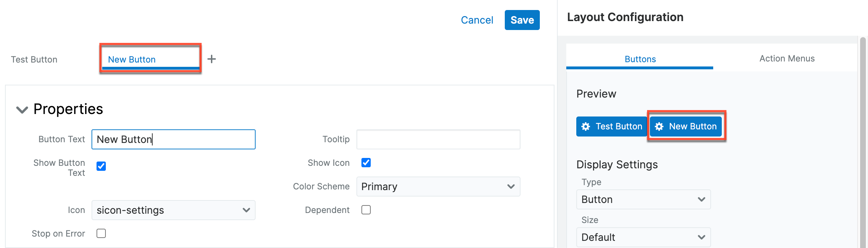This screenshot has width=868, height=248.
Task: Click the Save button
Action: tap(522, 20)
